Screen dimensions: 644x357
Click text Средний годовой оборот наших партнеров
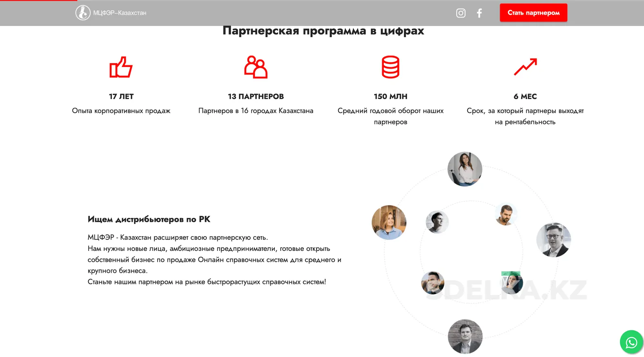click(x=390, y=116)
